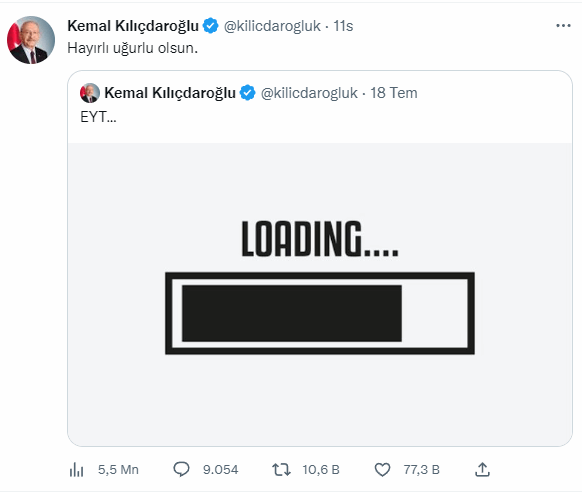Viewport: 582px width, 492px height.
Task: Open the view analytics bar chart icon
Action: click(x=76, y=470)
